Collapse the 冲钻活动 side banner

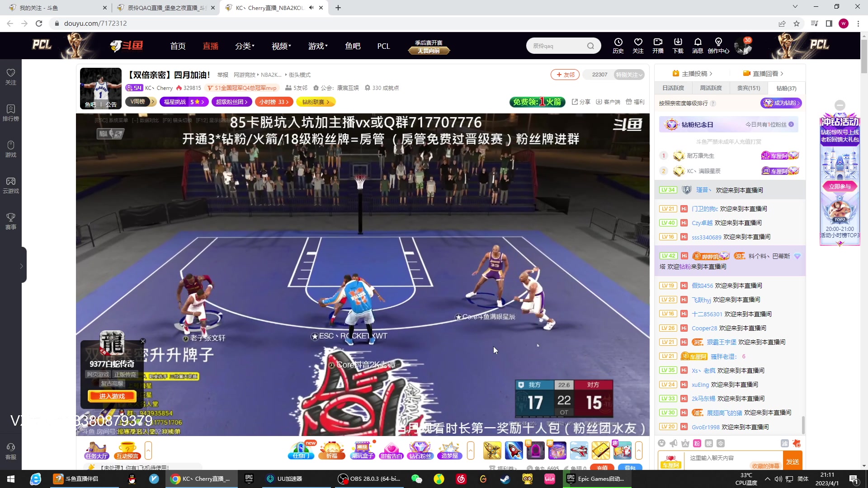click(x=840, y=105)
